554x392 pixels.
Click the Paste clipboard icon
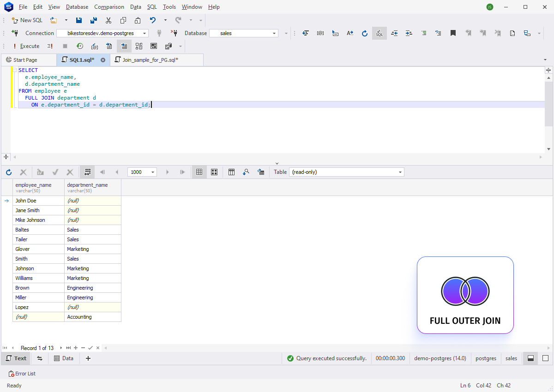point(138,20)
